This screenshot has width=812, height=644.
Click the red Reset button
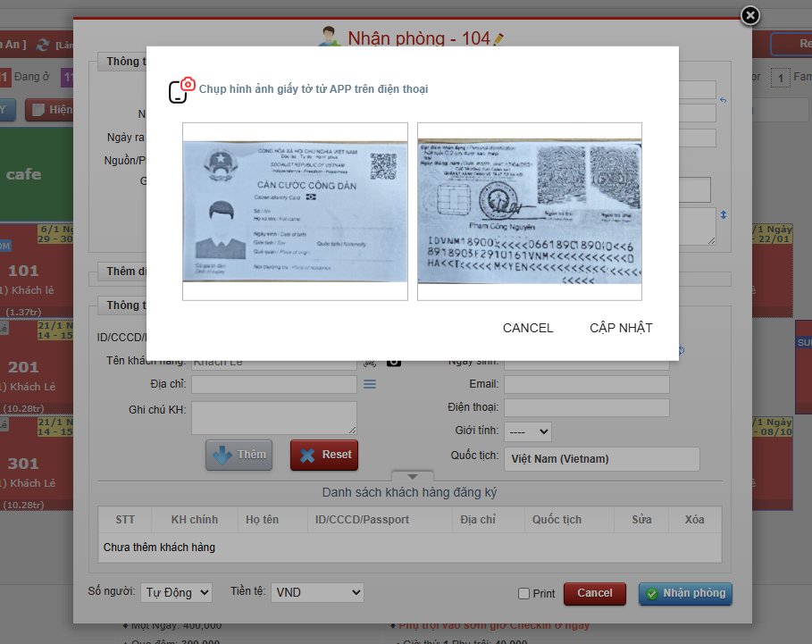point(323,455)
